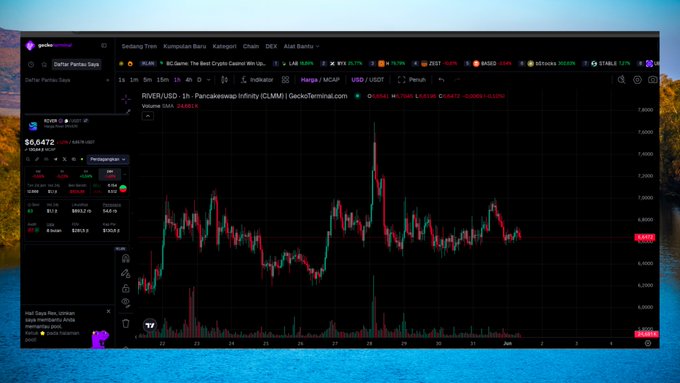Open the Sedang Tren menu
This screenshot has width=680, height=383.
point(139,46)
